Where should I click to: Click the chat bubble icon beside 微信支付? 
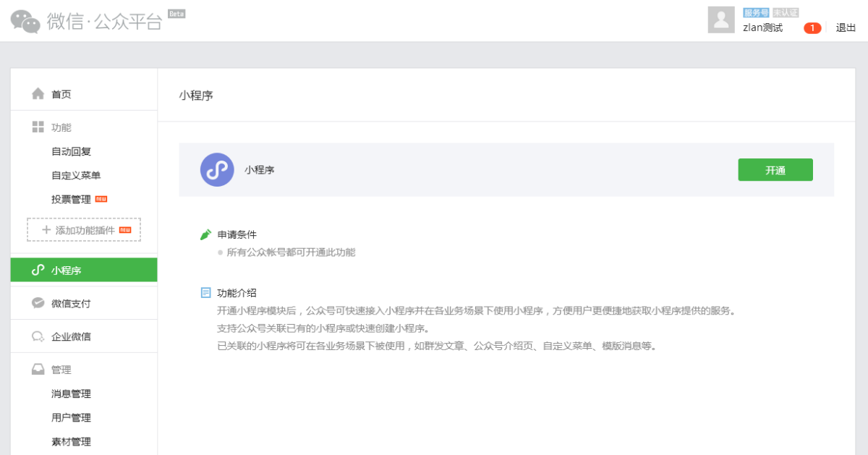(x=38, y=303)
